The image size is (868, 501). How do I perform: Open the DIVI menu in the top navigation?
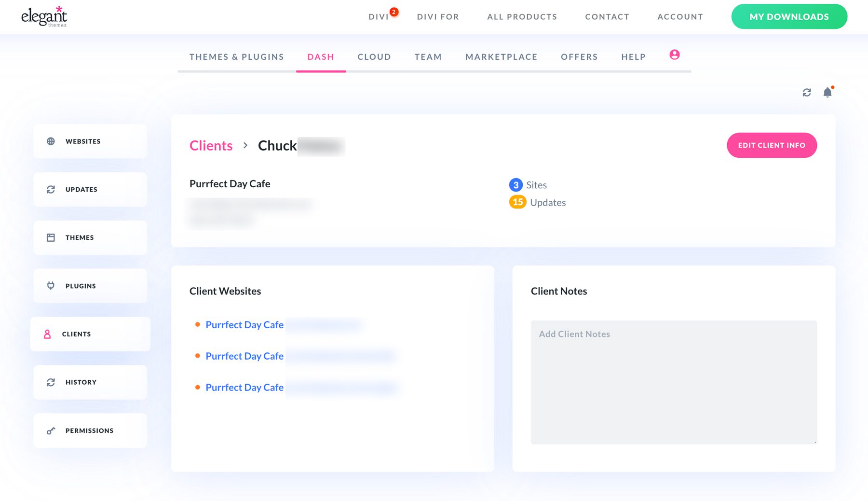pos(380,16)
